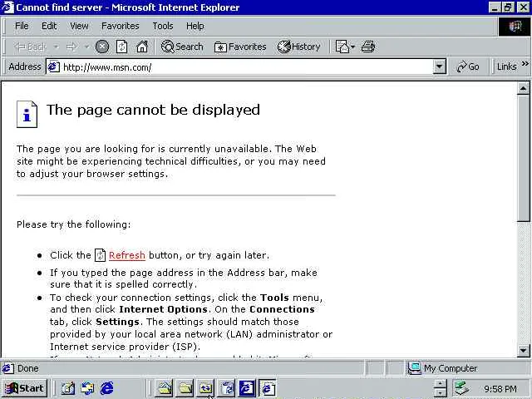Open the Back history dropdown arrow
Image resolution: width=532 pixels, height=399 pixels.
[x=56, y=47]
